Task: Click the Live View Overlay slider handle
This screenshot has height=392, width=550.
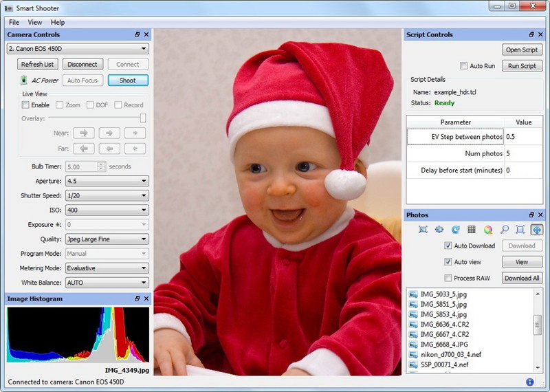Action: (143, 118)
